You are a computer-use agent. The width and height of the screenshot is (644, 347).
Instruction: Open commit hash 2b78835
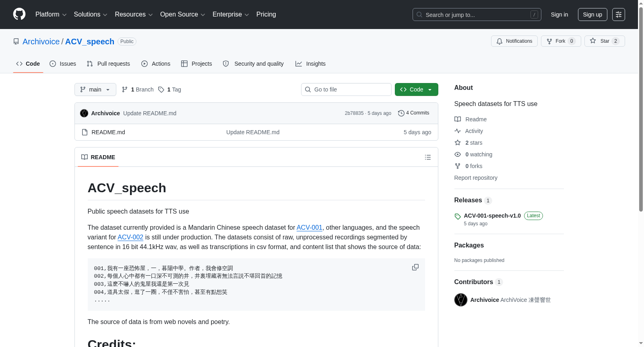point(354,113)
